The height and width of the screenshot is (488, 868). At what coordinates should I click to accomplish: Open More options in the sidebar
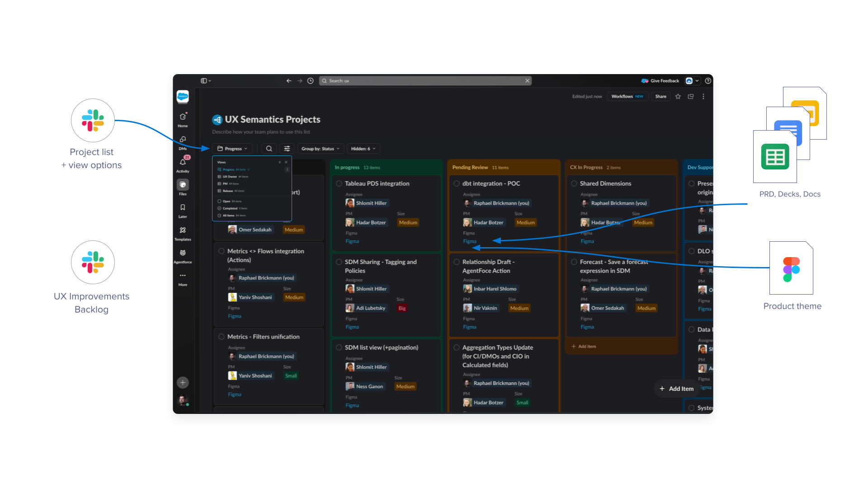pos(183,279)
